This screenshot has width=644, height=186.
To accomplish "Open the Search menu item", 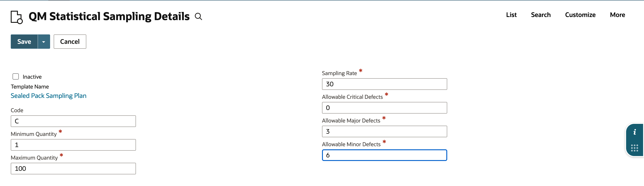I will pos(541,15).
